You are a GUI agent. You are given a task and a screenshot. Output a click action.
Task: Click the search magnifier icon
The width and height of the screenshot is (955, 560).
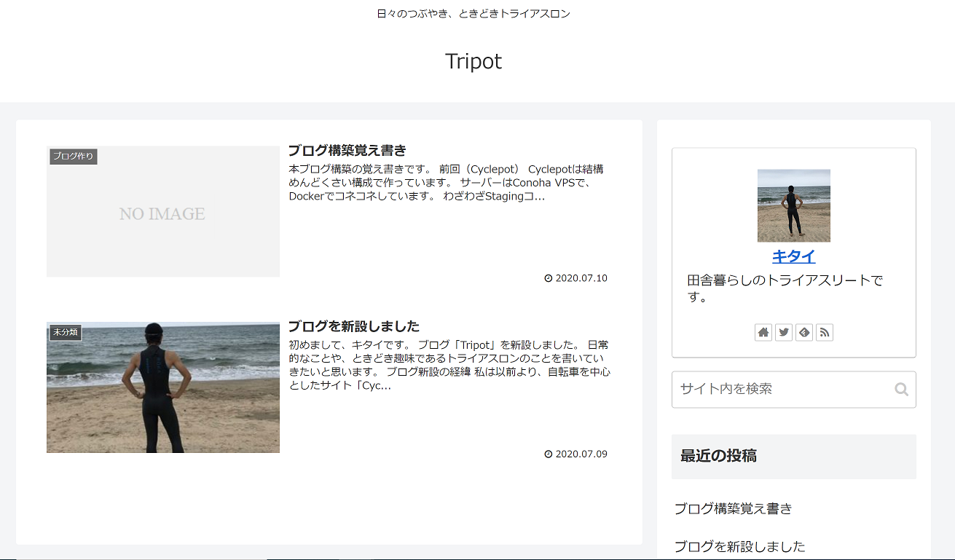click(x=902, y=390)
